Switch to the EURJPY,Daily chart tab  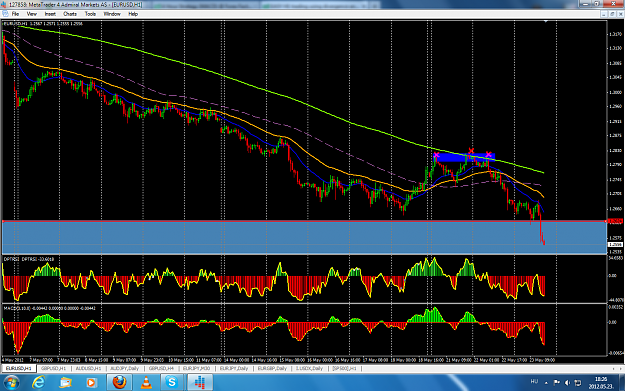tap(234, 368)
